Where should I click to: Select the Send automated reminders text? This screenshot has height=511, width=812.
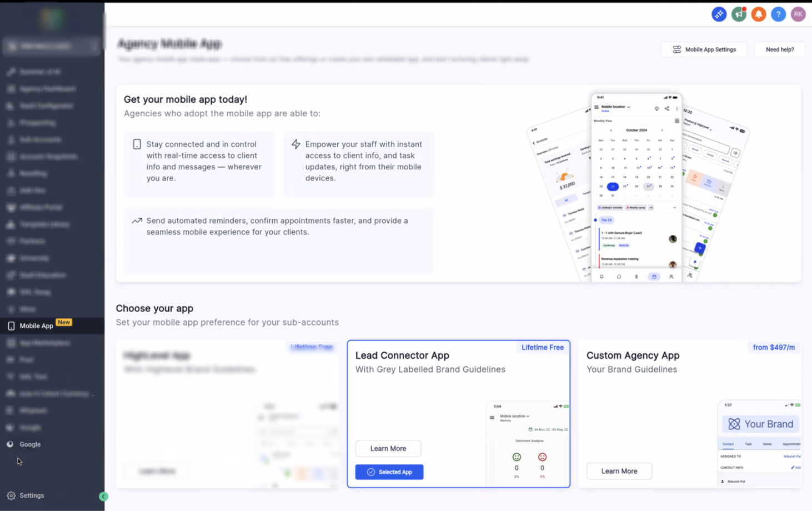tap(277, 226)
